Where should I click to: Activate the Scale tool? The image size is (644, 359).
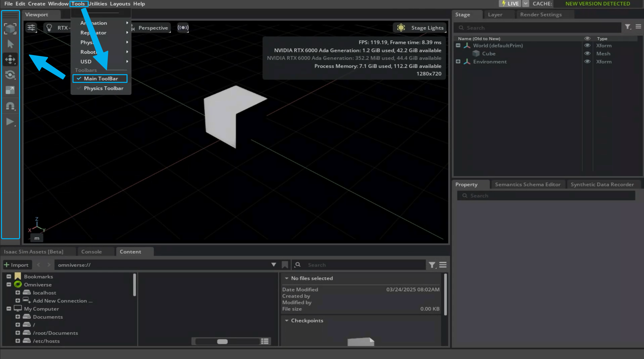coord(10,90)
